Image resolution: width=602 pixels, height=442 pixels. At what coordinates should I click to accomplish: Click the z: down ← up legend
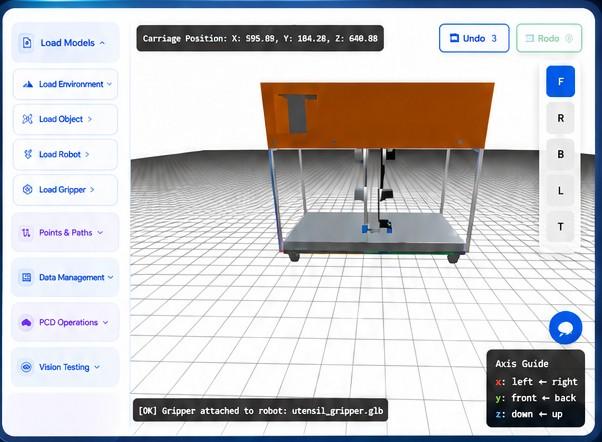[529, 414]
